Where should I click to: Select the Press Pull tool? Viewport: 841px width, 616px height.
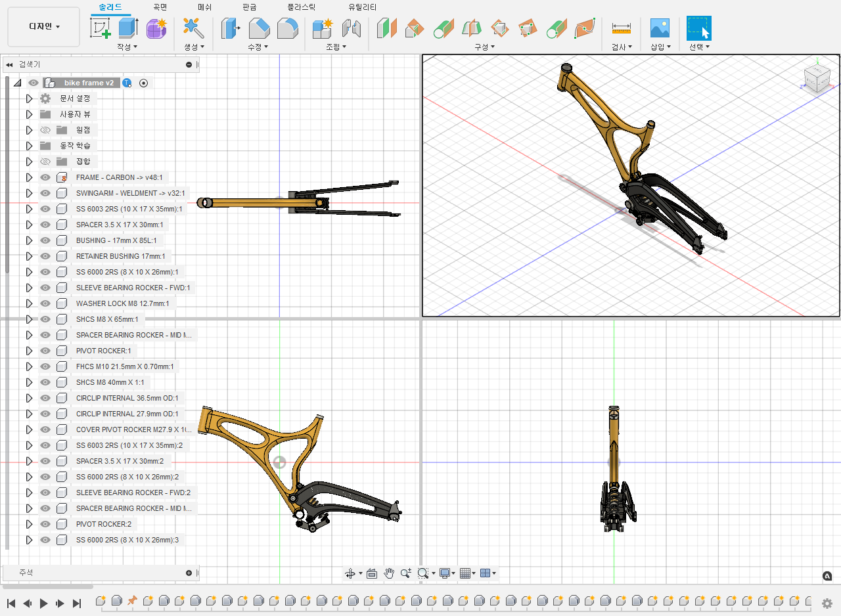(231, 29)
